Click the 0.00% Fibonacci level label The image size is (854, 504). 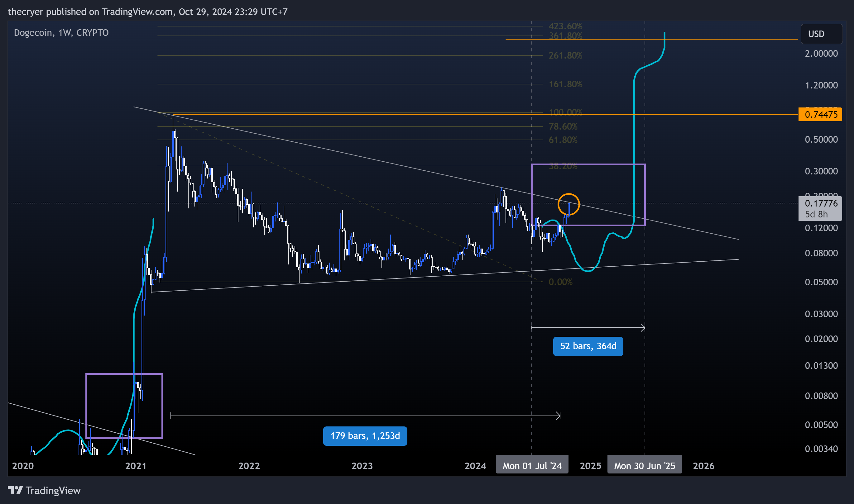coord(560,282)
